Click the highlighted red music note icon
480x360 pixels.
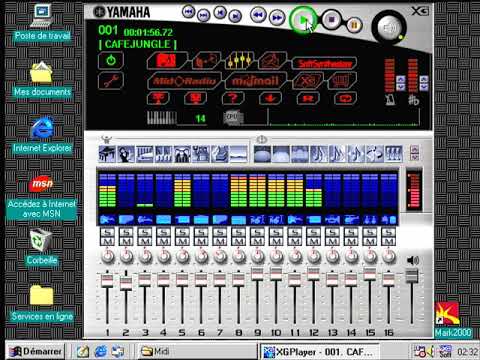click(x=167, y=60)
